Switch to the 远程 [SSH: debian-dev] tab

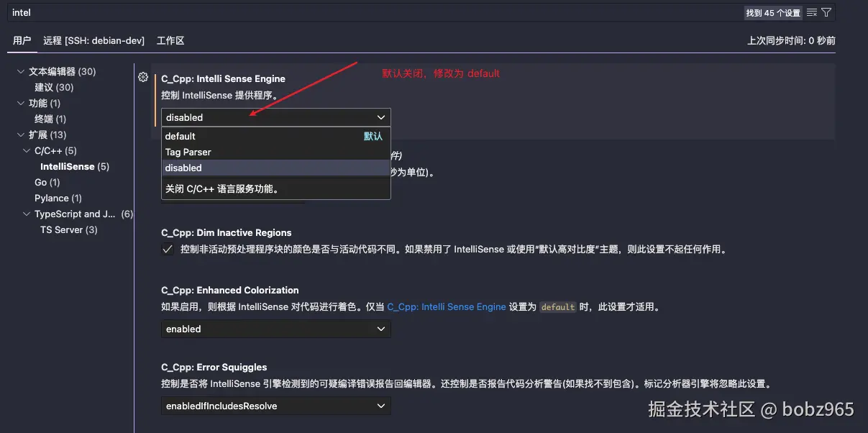click(x=94, y=40)
